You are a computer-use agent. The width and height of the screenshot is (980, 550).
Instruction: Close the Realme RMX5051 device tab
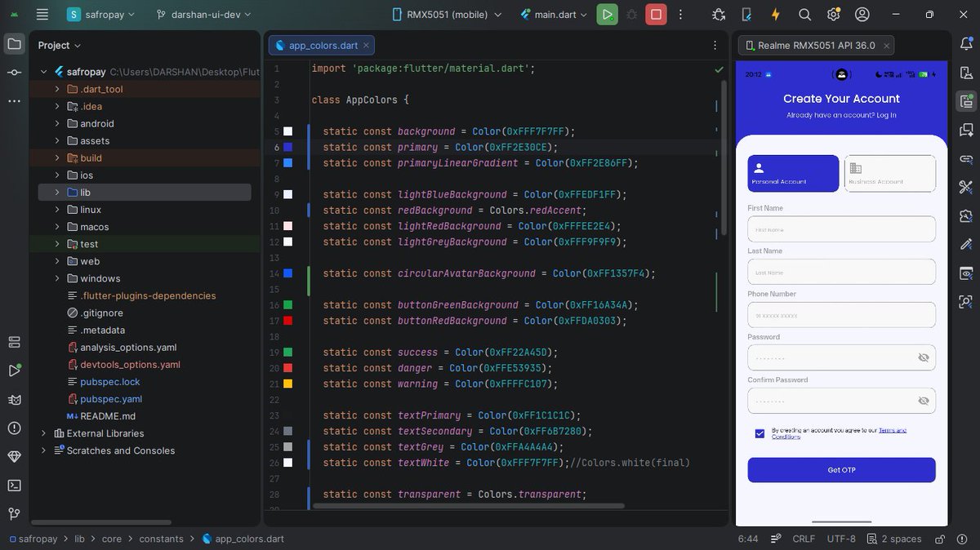(886, 46)
